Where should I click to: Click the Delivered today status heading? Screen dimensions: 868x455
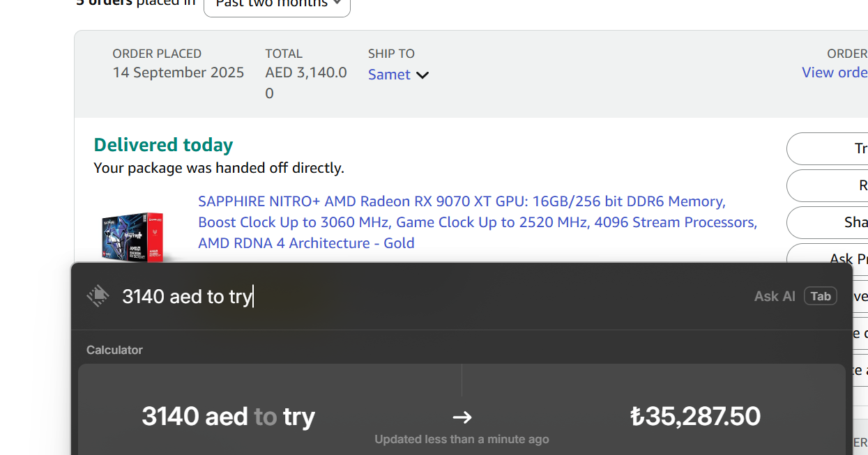pyautogui.click(x=163, y=145)
